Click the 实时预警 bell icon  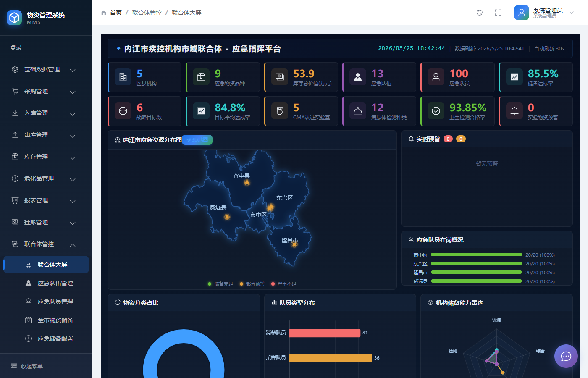click(411, 139)
